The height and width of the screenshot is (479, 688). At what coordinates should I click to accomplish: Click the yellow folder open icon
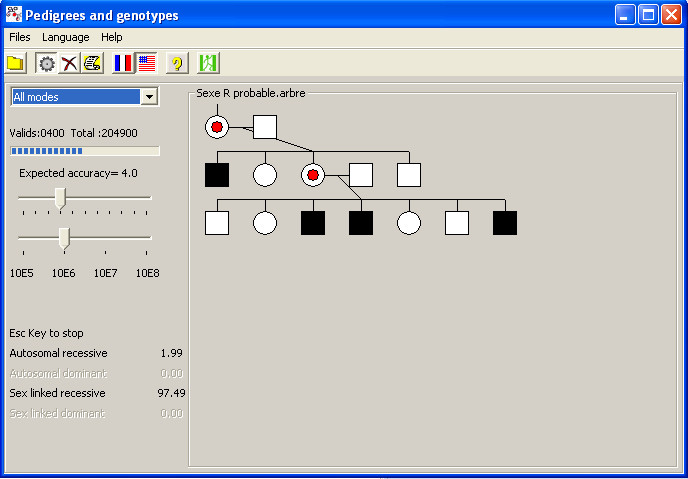click(x=16, y=63)
